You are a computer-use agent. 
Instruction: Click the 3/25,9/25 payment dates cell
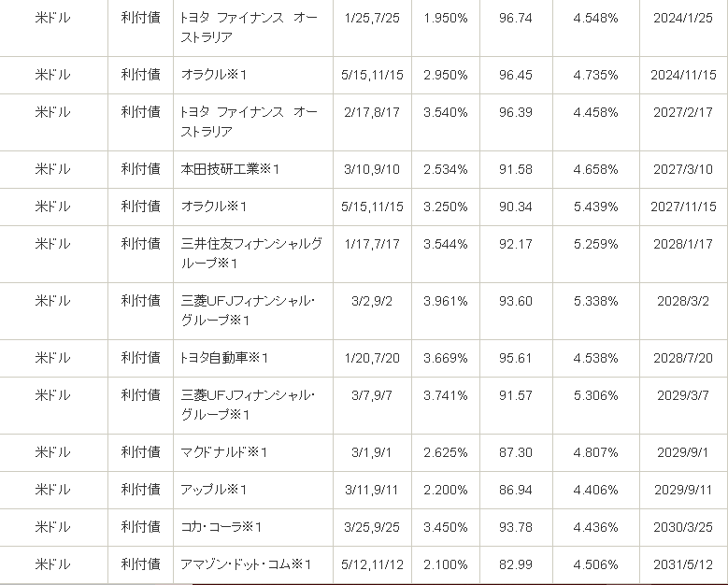click(x=373, y=527)
